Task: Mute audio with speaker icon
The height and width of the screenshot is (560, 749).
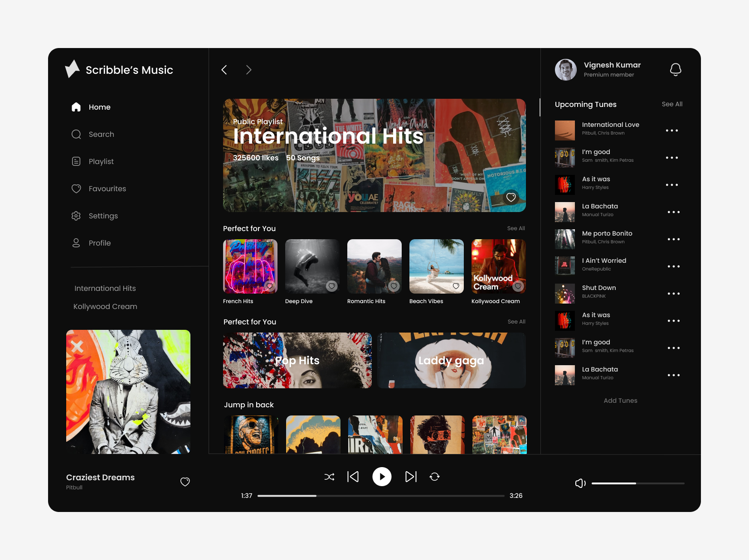Action: pyautogui.click(x=580, y=483)
